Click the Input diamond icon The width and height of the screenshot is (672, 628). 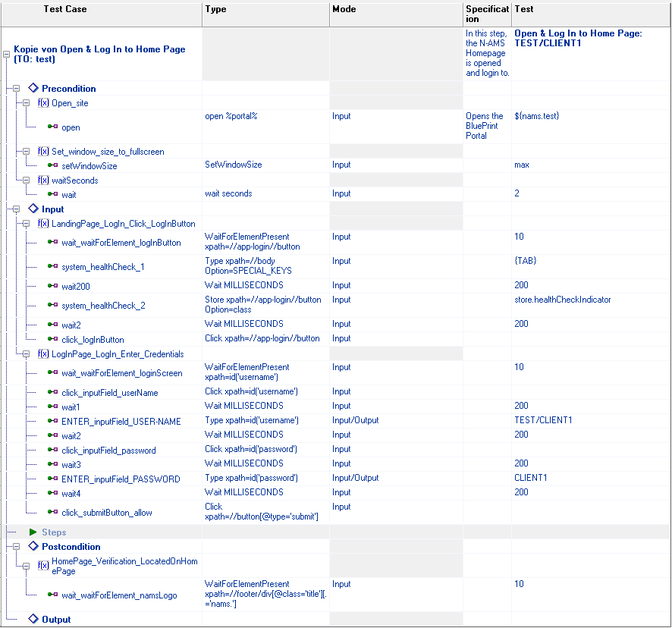(33, 209)
